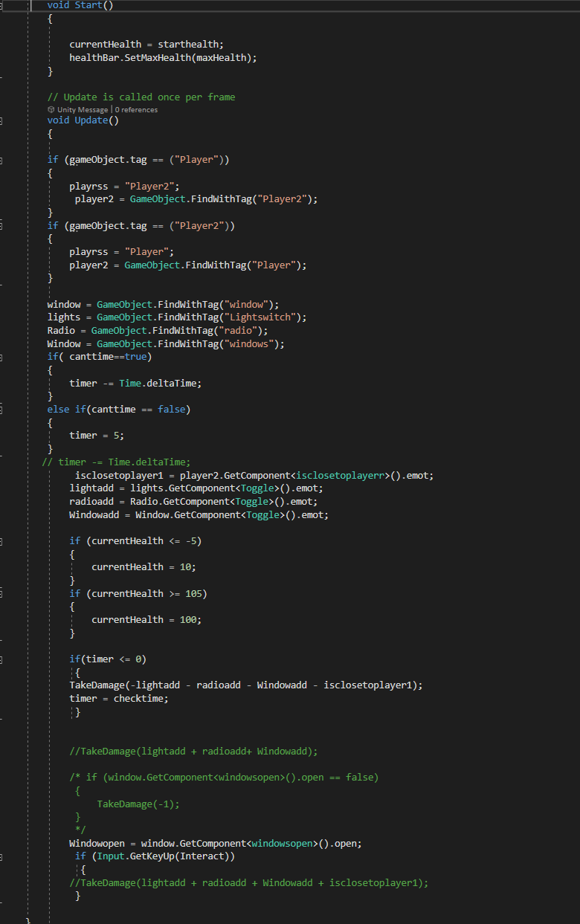580x924 pixels.
Task: Fold the if currentHealth <= -5 block
Action: pos(1,541)
